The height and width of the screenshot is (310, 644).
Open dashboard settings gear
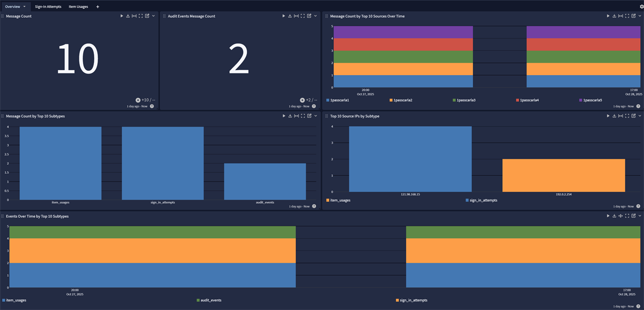(635, 6)
